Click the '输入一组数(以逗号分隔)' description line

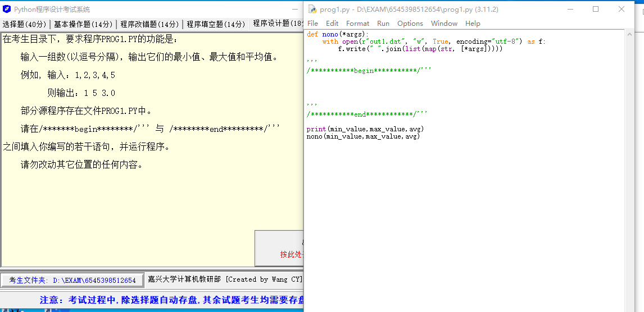[x=149, y=57]
